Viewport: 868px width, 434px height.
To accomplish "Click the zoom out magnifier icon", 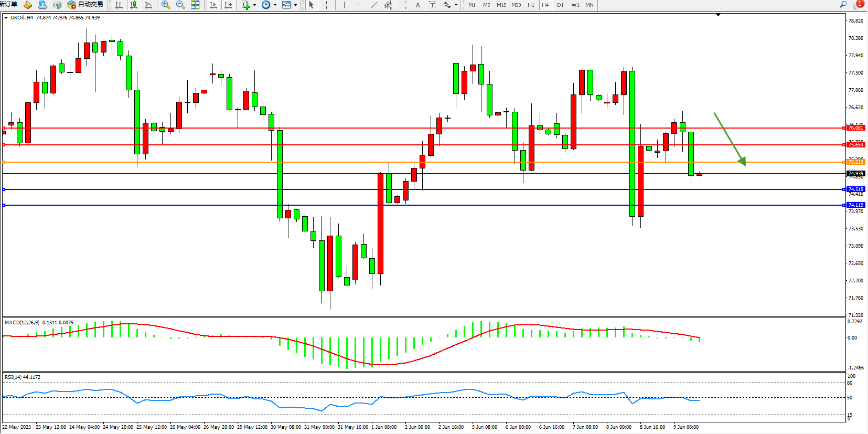I will click(x=180, y=5).
